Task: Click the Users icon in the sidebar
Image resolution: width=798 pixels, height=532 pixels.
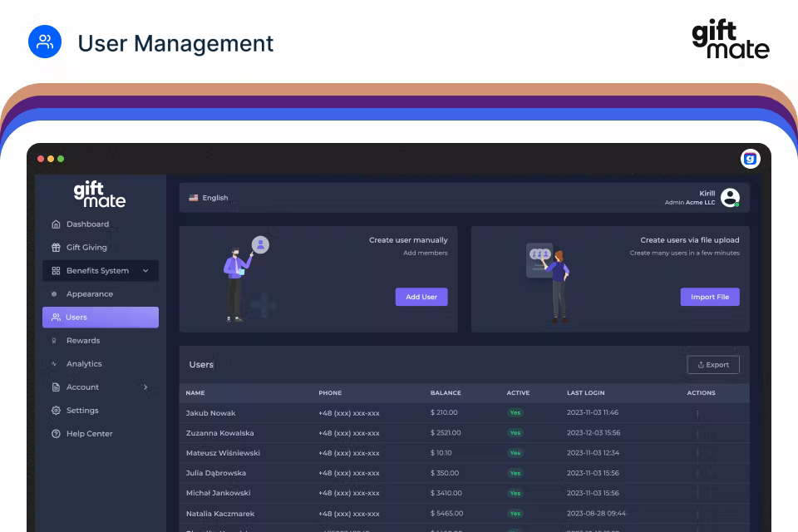Action: click(57, 317)
